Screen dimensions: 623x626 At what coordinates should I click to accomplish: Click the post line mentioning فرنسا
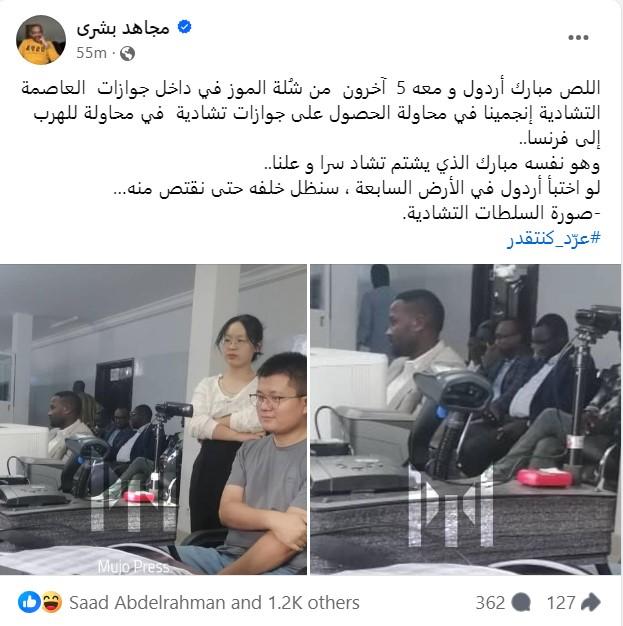(559, 139)
